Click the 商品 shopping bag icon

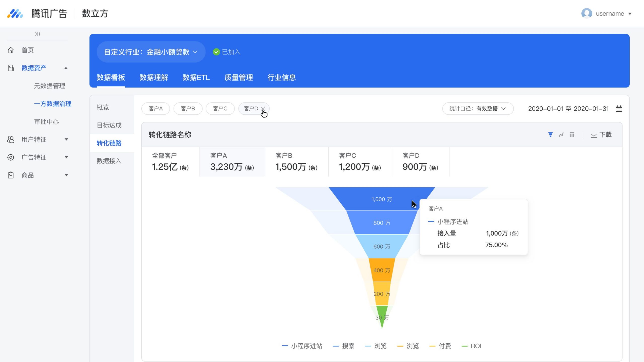pyautogui.click(x=11, y=175)
